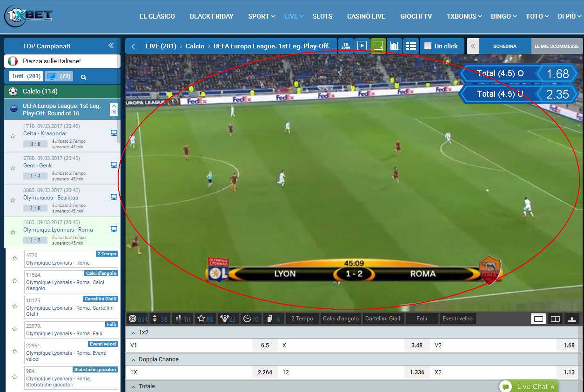The width and height of the screenshot is (584, 392).
Task: Collapse the 1x2 market section
Action: tap(133, 333)
